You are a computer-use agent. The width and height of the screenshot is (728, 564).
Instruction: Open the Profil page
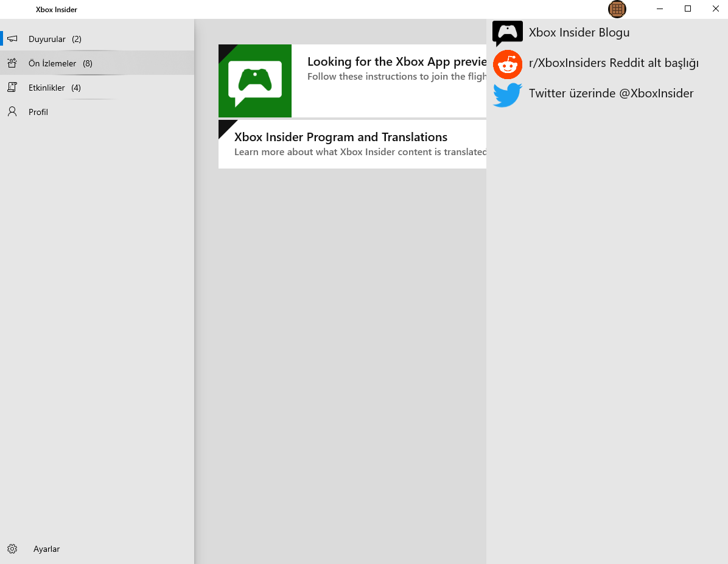(97, 112)
